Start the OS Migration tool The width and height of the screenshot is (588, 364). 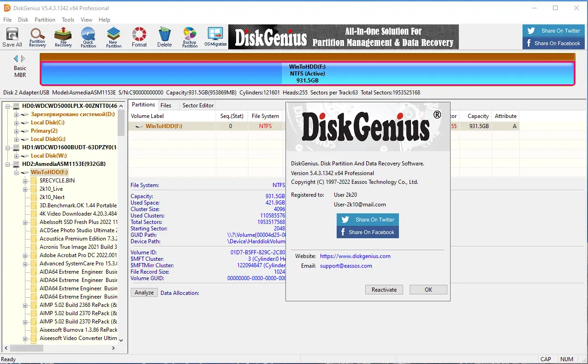(215, 37)
